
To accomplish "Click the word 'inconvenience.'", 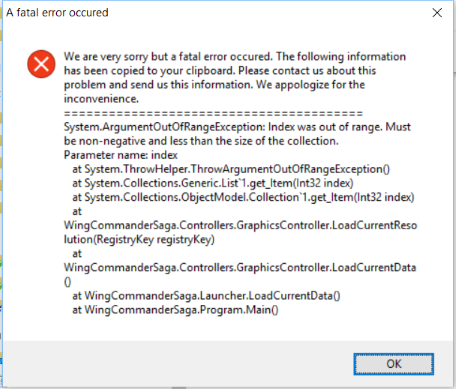I will (x=101, y=99).
